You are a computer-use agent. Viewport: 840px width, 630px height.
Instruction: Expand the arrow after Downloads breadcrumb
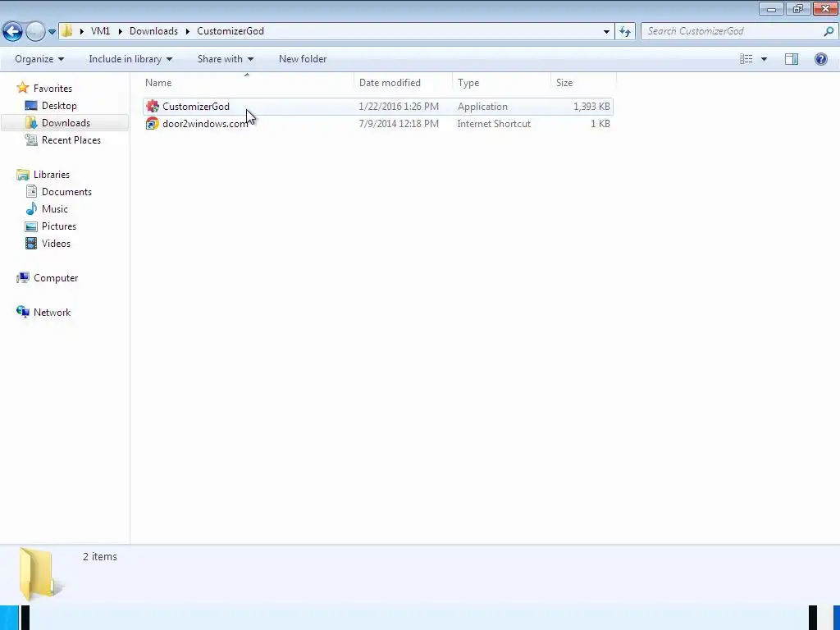[188, 31]
